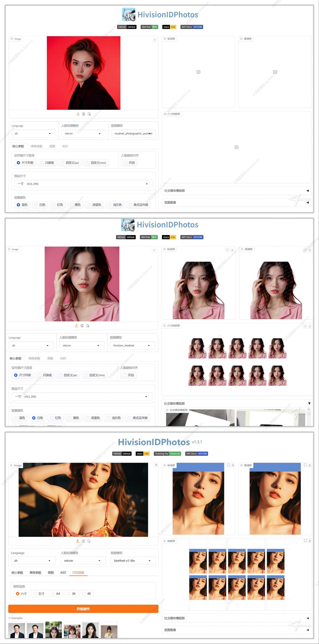Open fullscreen for 标准照 in v1.3.1 window

click(x=228, y=465)
